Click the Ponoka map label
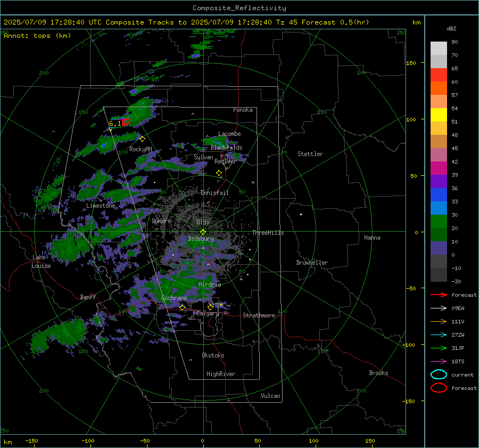Screen dimensions: 479x448 coord(243,110)
